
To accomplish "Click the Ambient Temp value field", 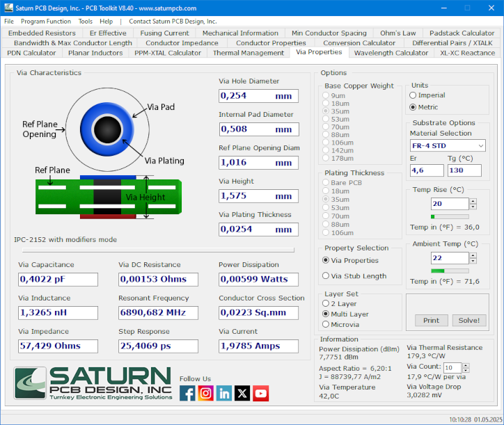I will pos(450,258).
